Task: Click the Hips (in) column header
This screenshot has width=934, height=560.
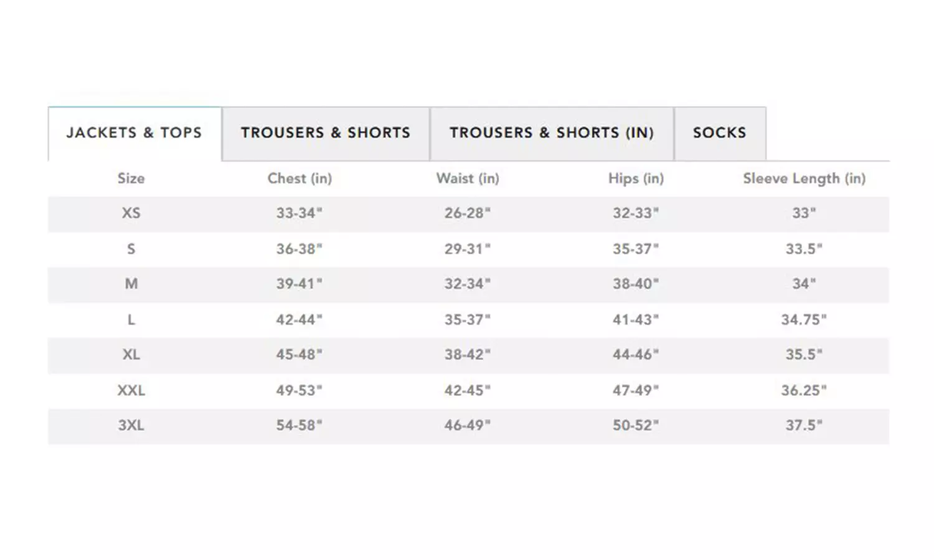Action: click(636, 179)
